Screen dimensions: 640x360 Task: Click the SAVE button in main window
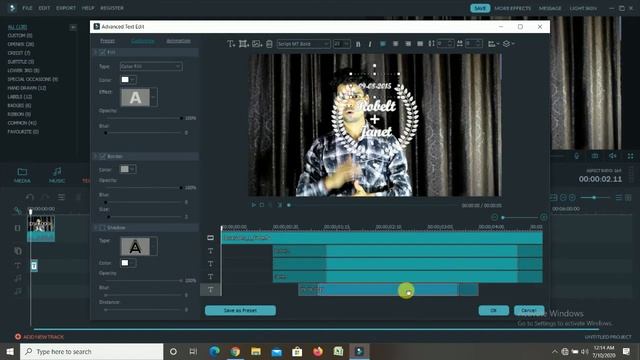click(x=480, y=8)
